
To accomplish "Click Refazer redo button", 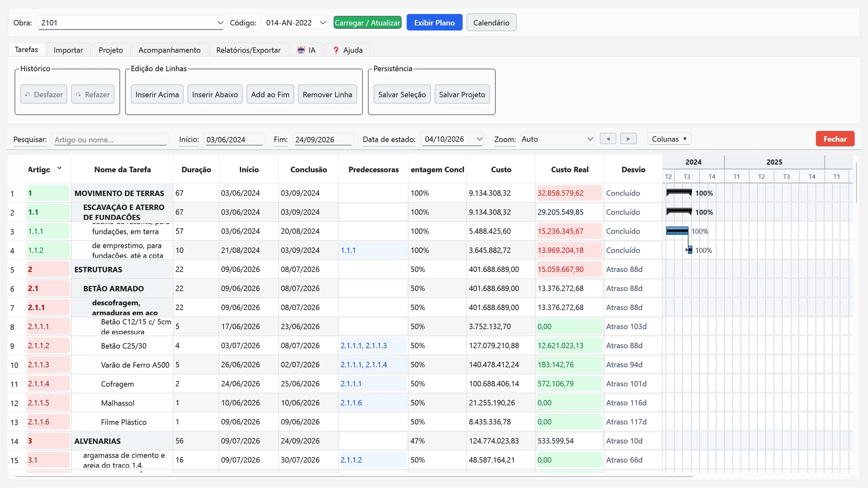I will 93,94.
